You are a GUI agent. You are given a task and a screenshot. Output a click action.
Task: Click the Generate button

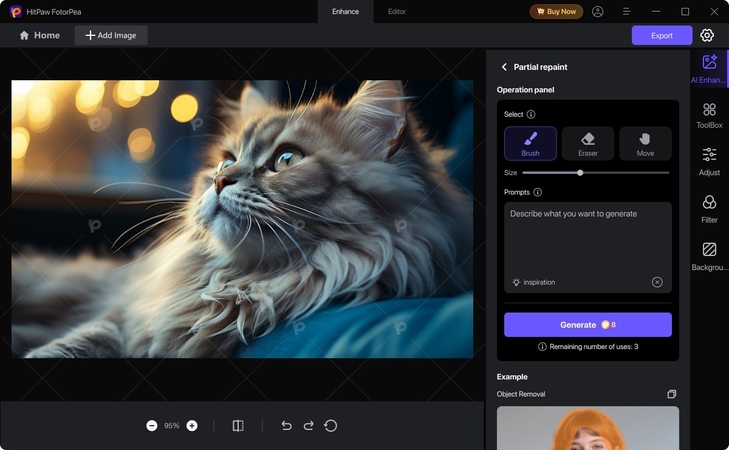pyautogui.click(x=587, y=325)
